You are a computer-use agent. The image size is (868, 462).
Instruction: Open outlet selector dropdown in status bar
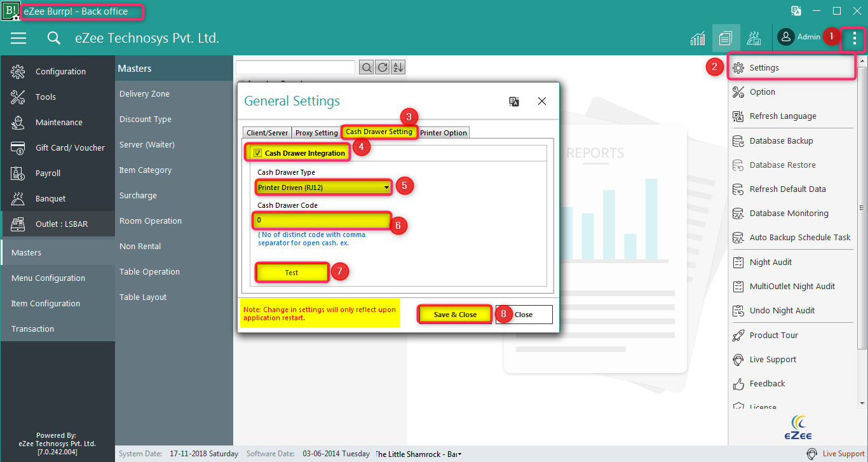click(459, 454)
